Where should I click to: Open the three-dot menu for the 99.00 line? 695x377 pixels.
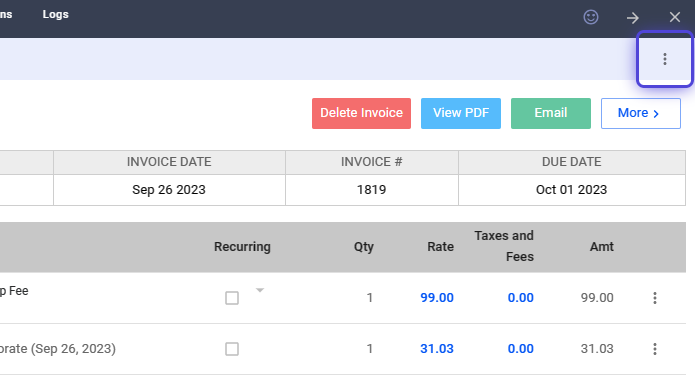(x=655, y=298)
